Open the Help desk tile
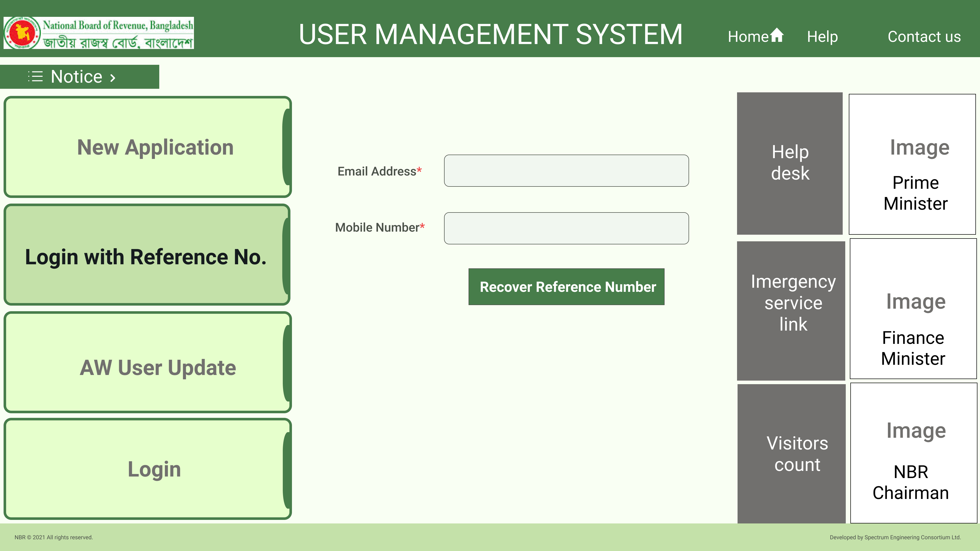This screenshot has height=551, width=980. point(790,164)
